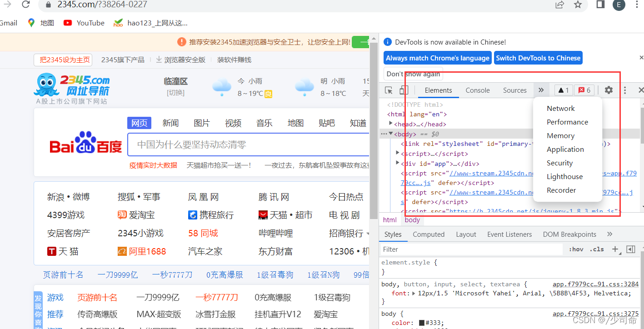644x329 pixels.
Task: Open the 阿里1688 link
Action: pos(142,251)
